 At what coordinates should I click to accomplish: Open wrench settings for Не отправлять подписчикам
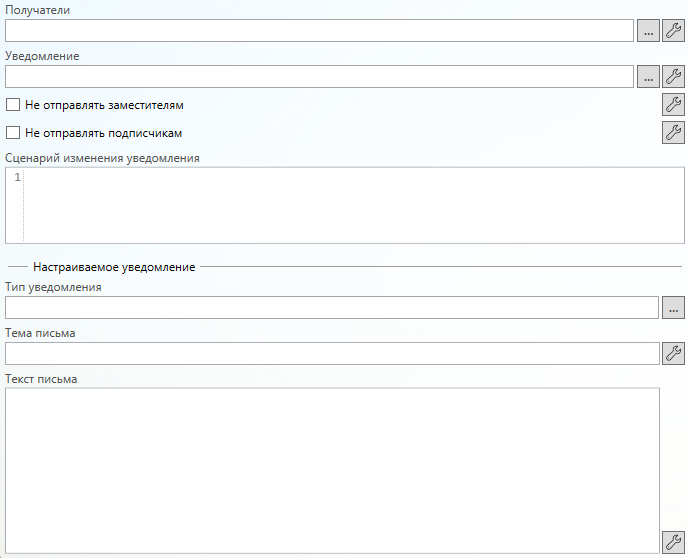point(674,132)
